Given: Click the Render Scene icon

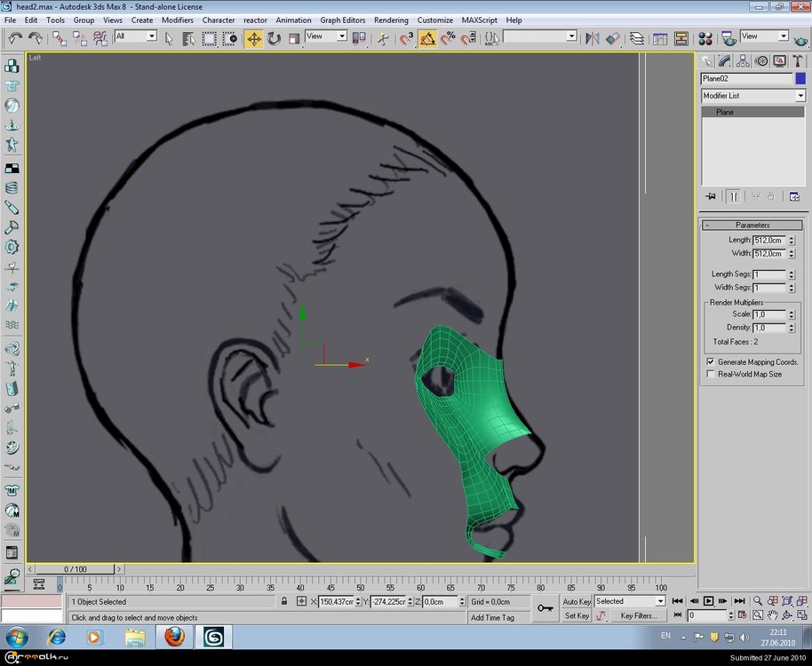Looking at the screenshot, I should pos(728,37).
